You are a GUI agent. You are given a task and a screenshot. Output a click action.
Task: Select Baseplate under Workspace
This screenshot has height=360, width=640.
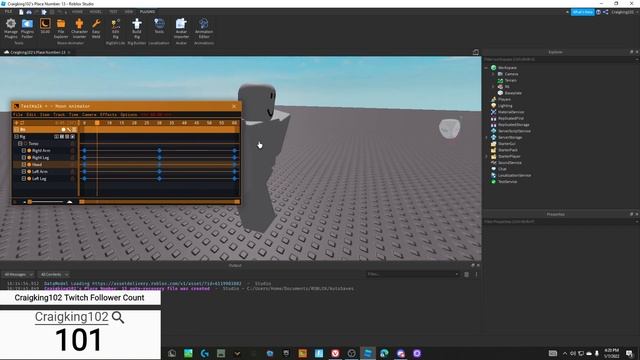(x=510, y=93)
